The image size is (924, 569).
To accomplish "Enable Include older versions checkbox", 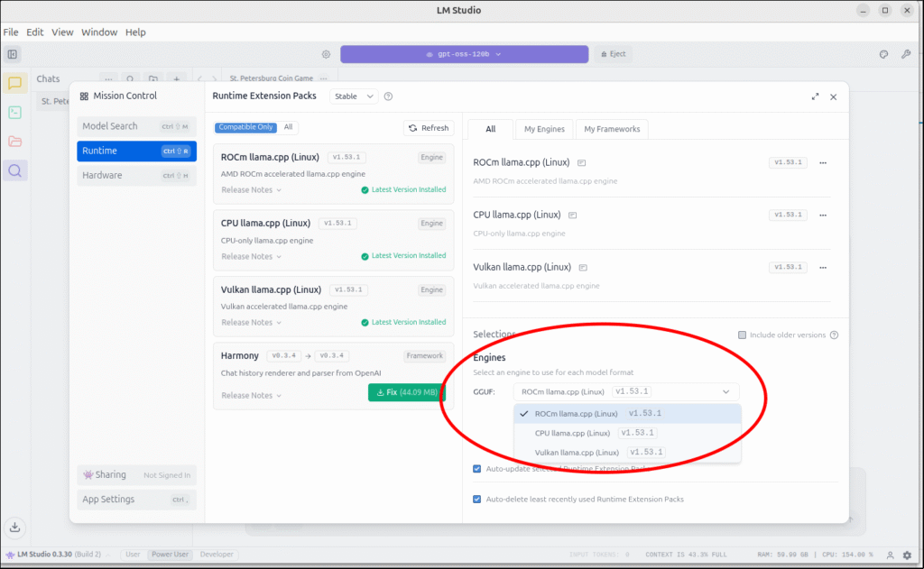I will pyautogui.click(x=743, y=335).
